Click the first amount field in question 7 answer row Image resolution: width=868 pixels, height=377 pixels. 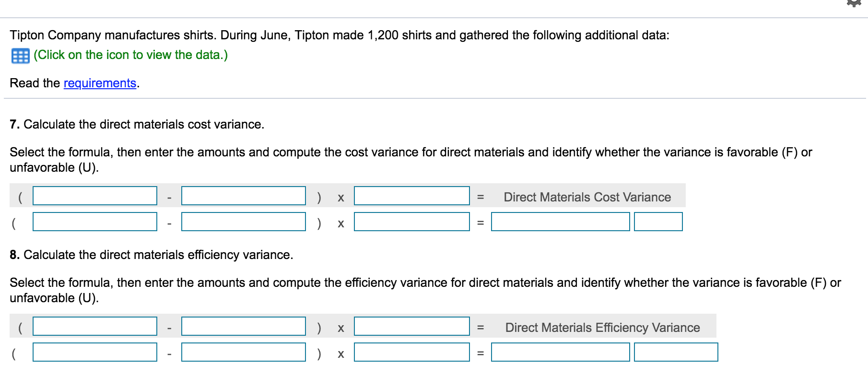click(x=94, y=222)
